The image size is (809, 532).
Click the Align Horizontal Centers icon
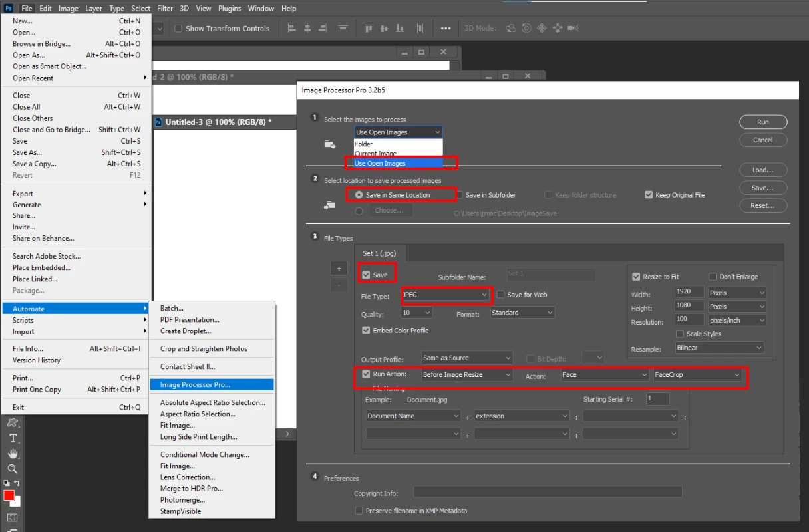point(307,28)
